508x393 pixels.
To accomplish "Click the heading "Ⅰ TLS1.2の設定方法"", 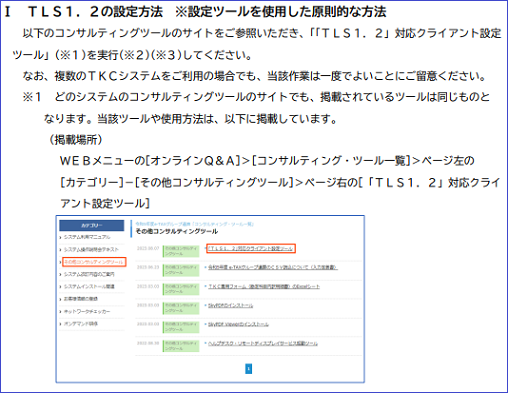I will pyautogui.click(x=84, y=12).
